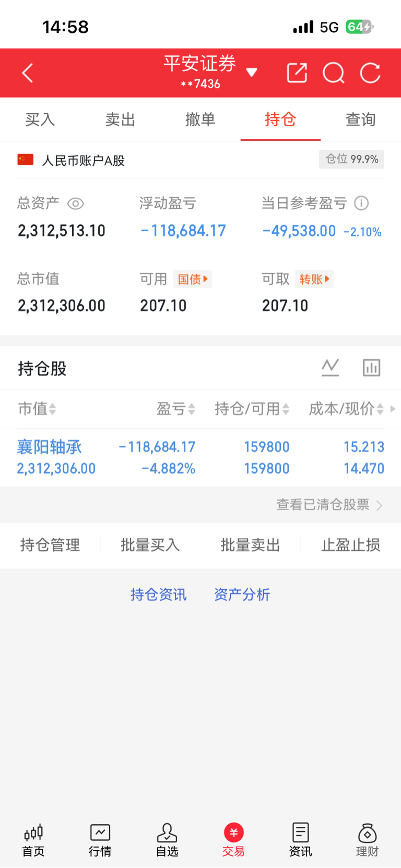Tap the arrow right of 成本/现价 header

click(x=393, y=409)
